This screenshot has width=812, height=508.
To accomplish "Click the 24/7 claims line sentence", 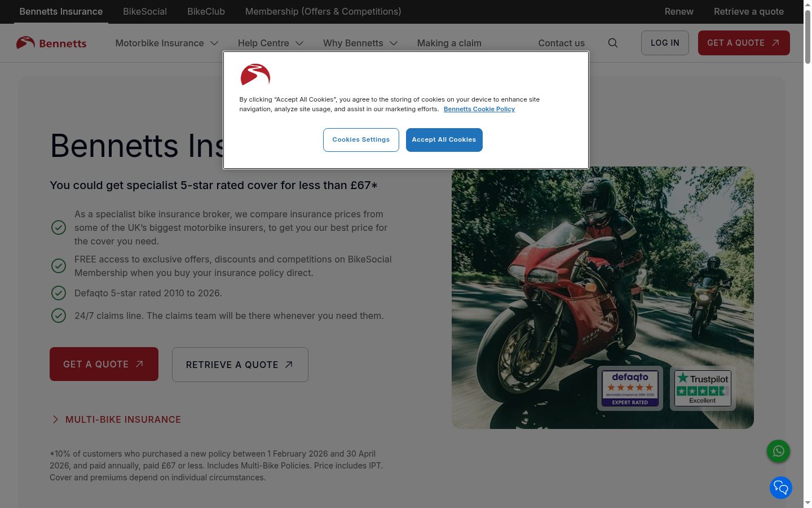I will 229,316.
